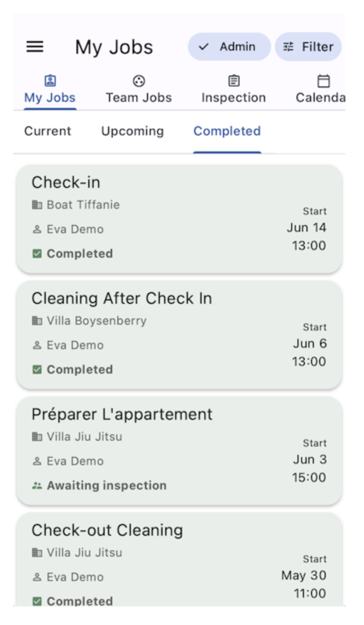This screenshot has height=625, width=364.
Task: Open the Filter options
Action: [x=308, y=47]
